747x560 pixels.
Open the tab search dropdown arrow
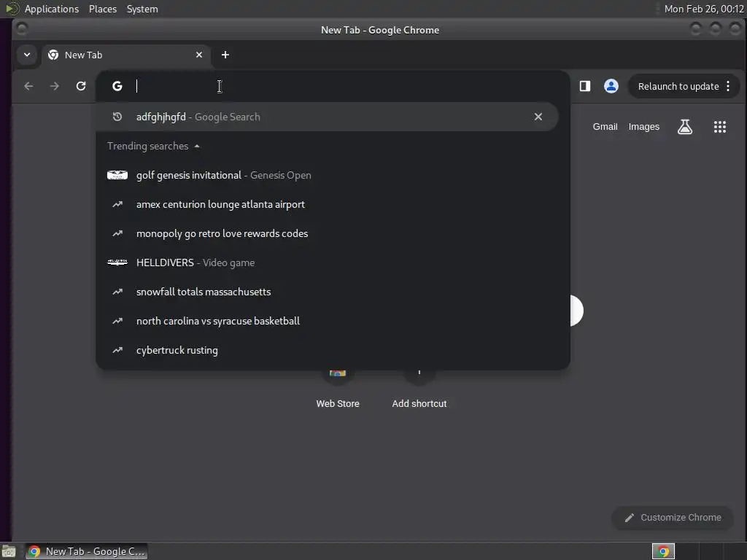coord(27,55)
